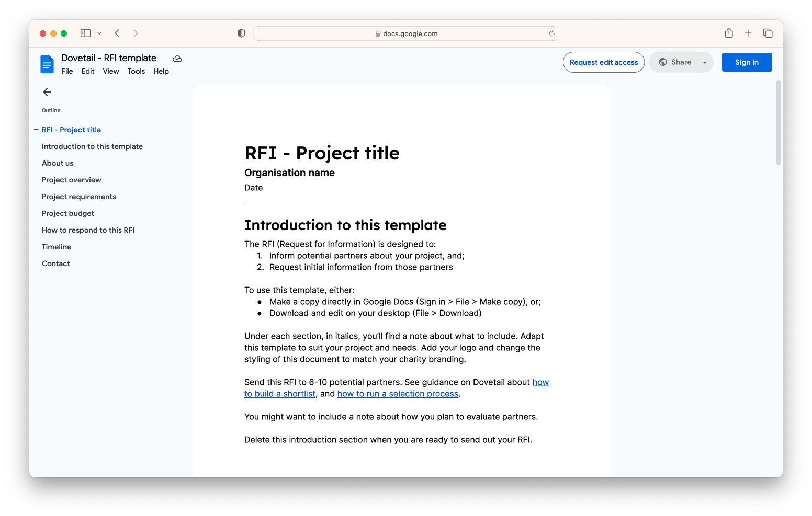Open Safari's Privacy Report shield icon
812x516 pixels.
[241, 33]
